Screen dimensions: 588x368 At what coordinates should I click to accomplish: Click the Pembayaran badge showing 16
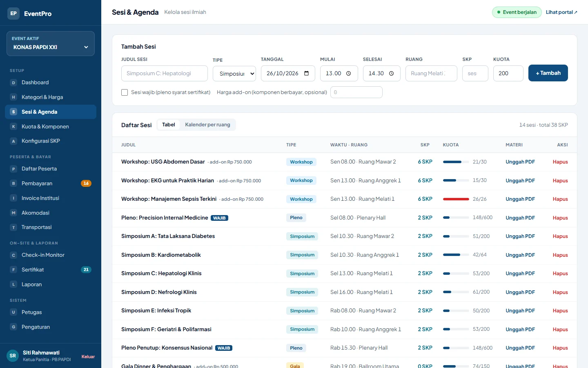pos(86,184)
